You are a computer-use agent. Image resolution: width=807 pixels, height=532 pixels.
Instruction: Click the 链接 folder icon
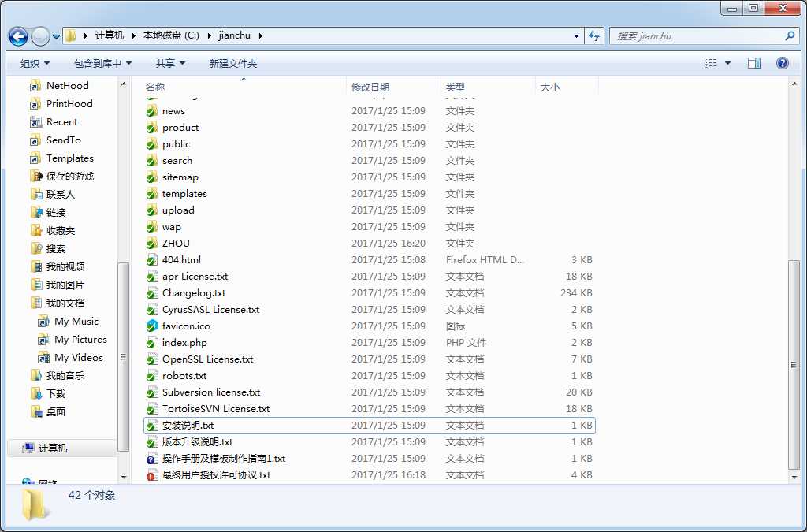point(35,213)
